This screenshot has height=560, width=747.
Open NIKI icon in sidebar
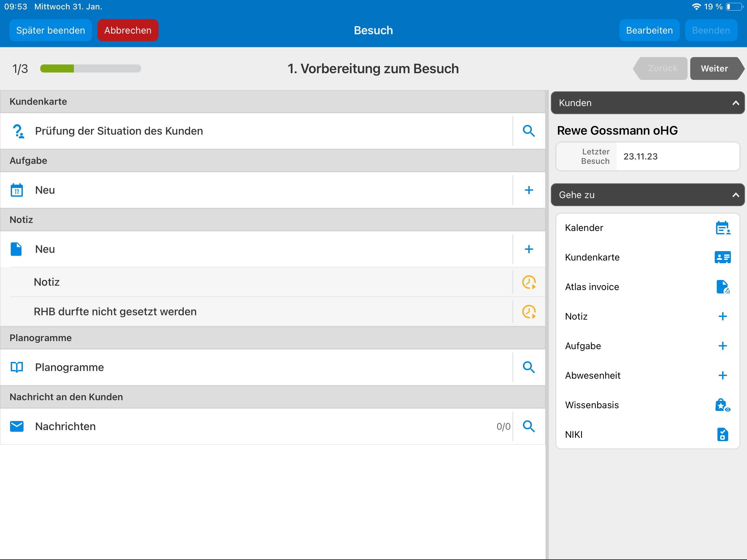coord(722,434)
